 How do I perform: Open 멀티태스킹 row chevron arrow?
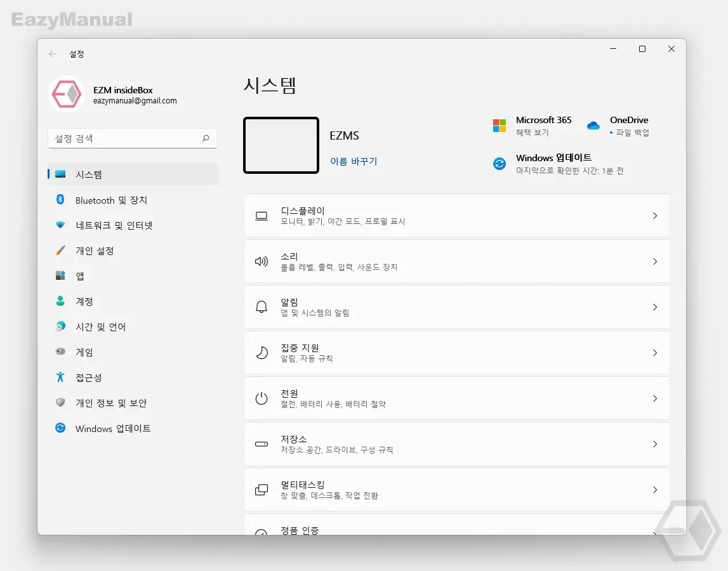(x=654, y=490)
